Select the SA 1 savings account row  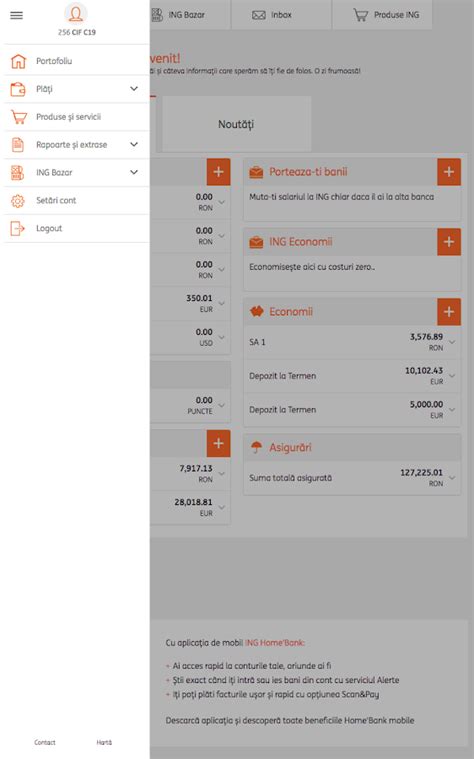tap(352, 342)
